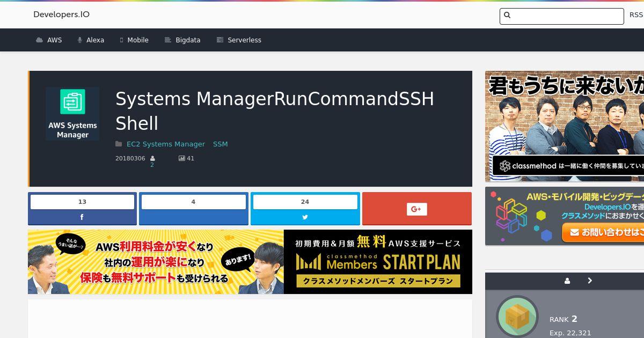This screenshot has height=338, width=644.
Task: Click the date 20180306
Action: pos(130,159)
